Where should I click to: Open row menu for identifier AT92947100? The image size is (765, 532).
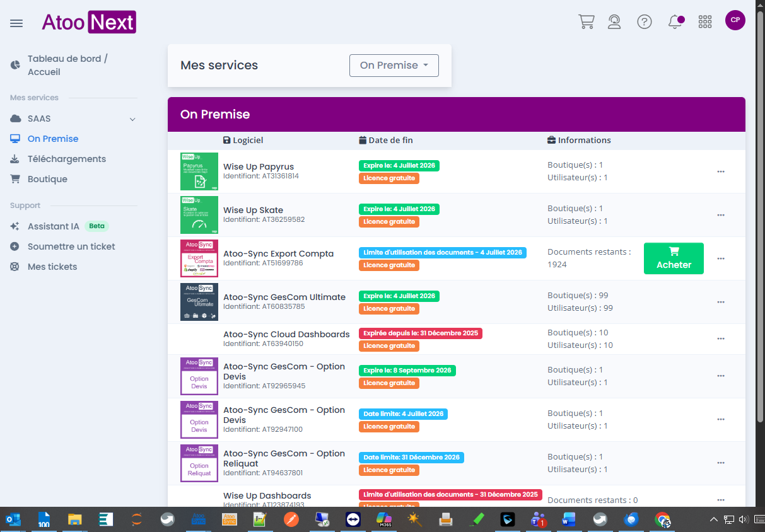pos(721,420)
